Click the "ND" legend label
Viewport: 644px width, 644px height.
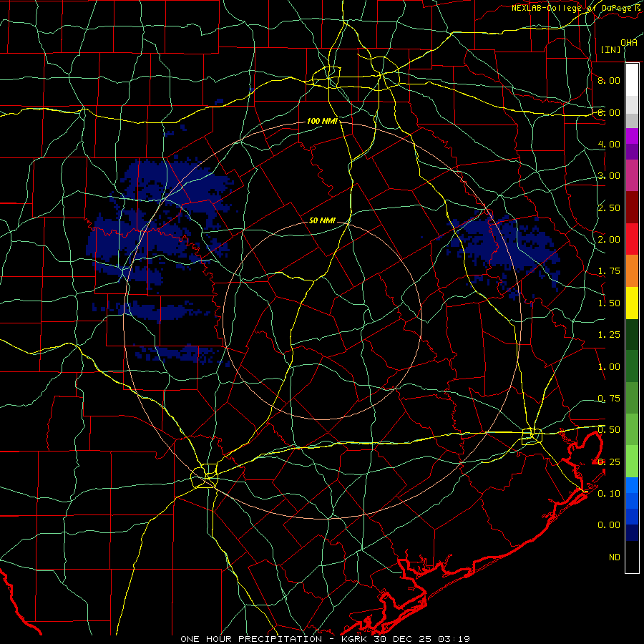pos(615,557)
